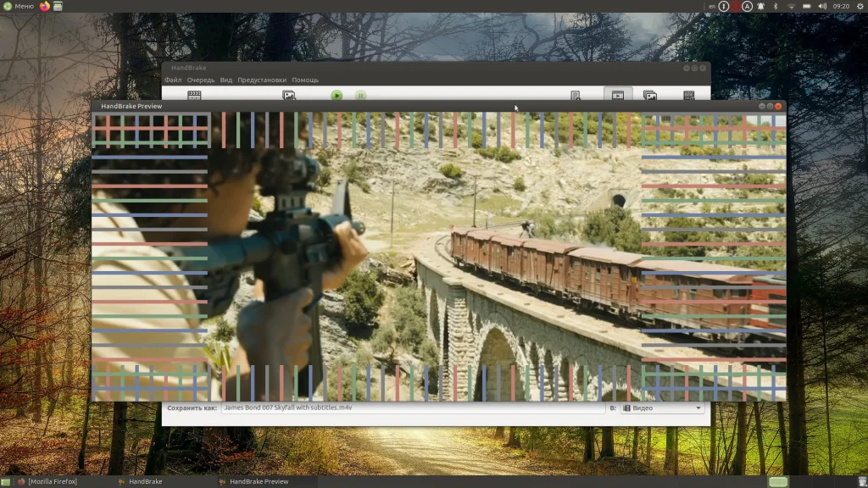Image resolution: width=868 pixels, height=488 pixels.
Task: Open the Очередь menu
Action: 200,80
